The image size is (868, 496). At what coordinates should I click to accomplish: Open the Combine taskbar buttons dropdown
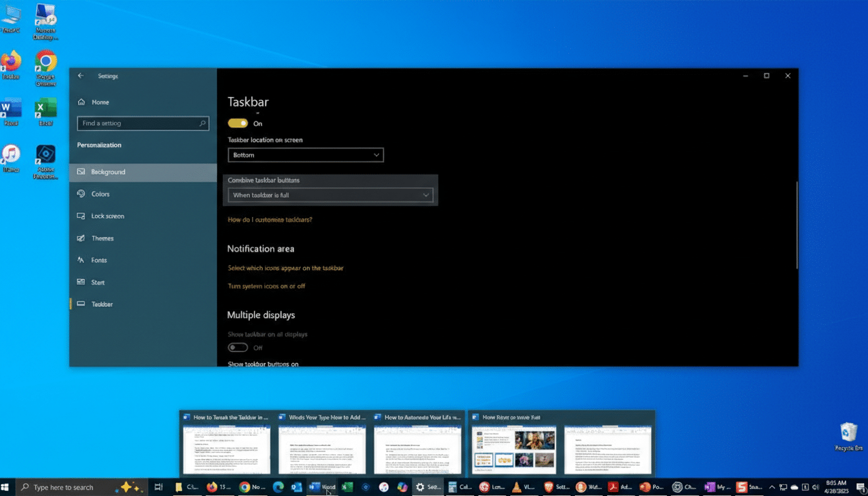tap(330, 194)
